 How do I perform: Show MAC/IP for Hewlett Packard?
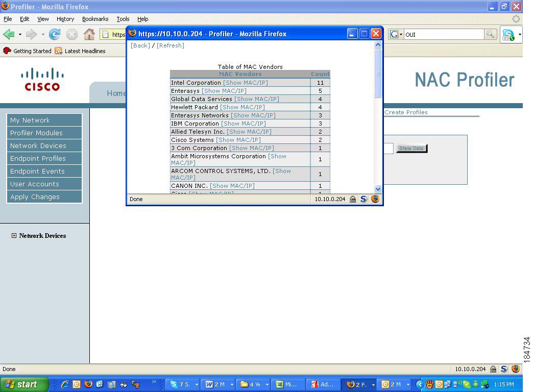tap(243, 107)
